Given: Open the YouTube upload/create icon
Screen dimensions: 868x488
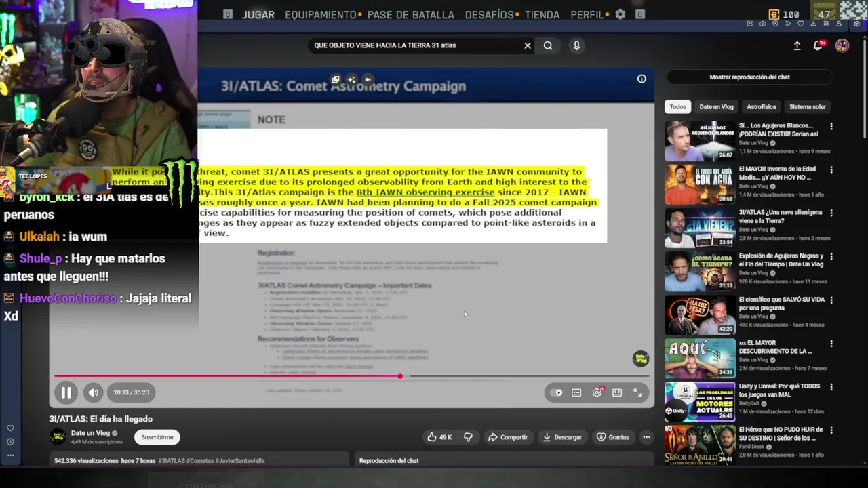Looking at the screenshot, I should (797, 45).
